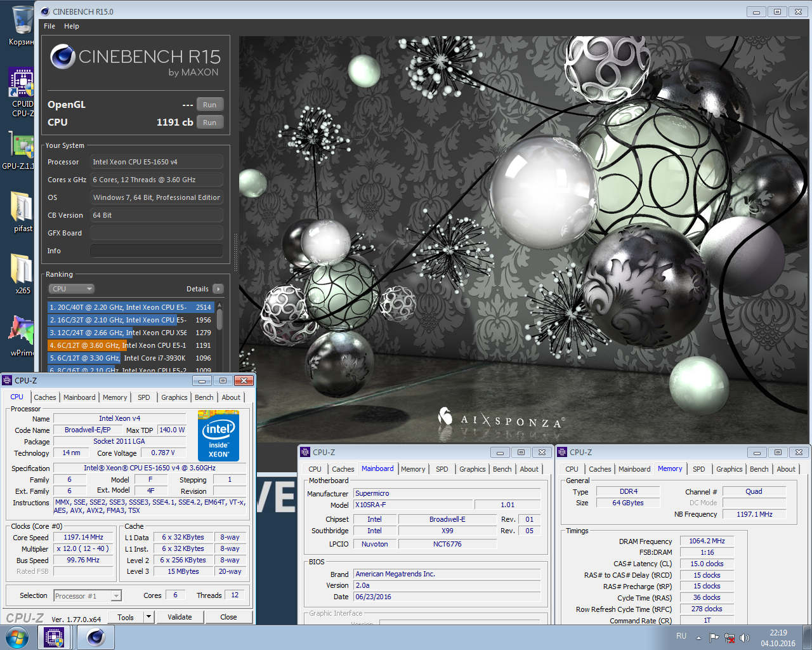This screenshot has height=650, width=812.
Task: Click the Info input field in Your System
Action: pos(157,251)
